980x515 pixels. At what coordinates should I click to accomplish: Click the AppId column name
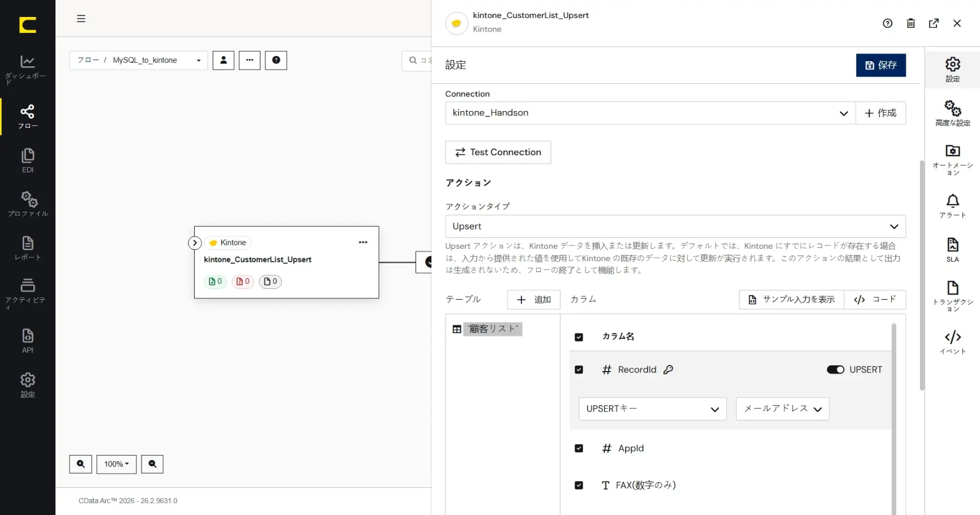point(631,449)
